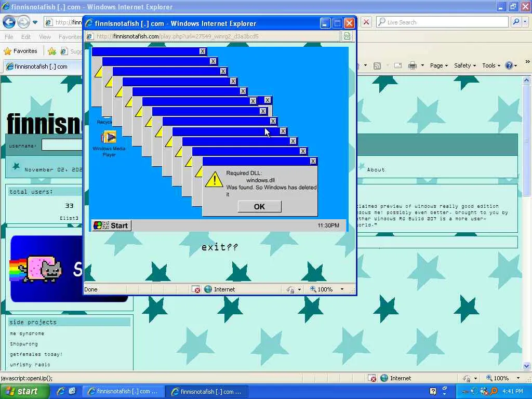
Task: Open the Page toolbar menu
Action: (x=439, y=65)
